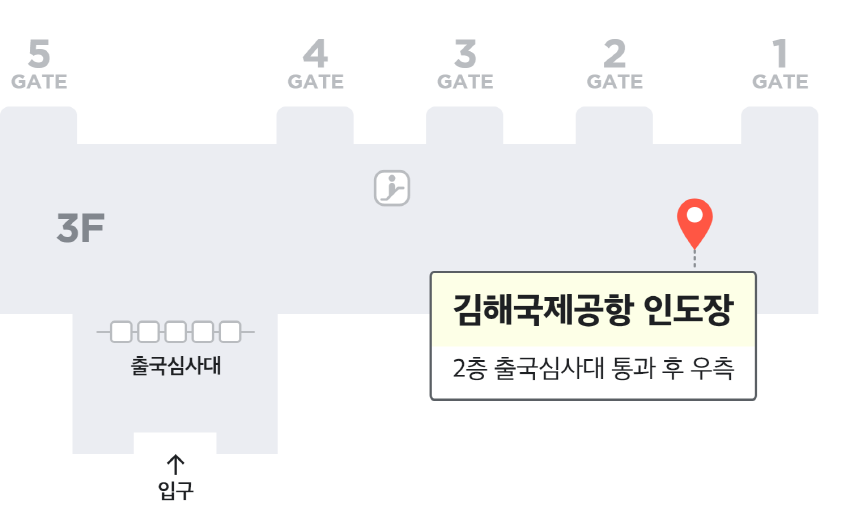The height and width of the screenshot is (532, 850).
Task: Click the fourth immigration booth square
Action: point(203,332)
